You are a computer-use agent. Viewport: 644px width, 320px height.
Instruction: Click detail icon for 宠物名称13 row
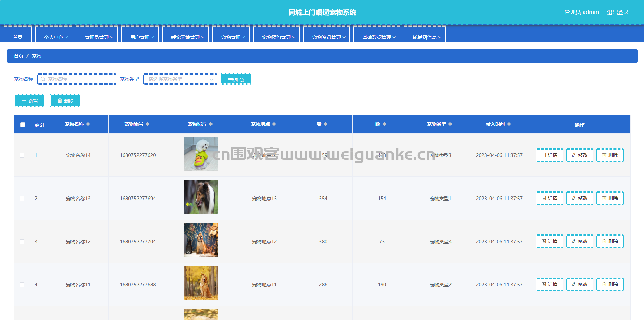[x=544, y=198]
